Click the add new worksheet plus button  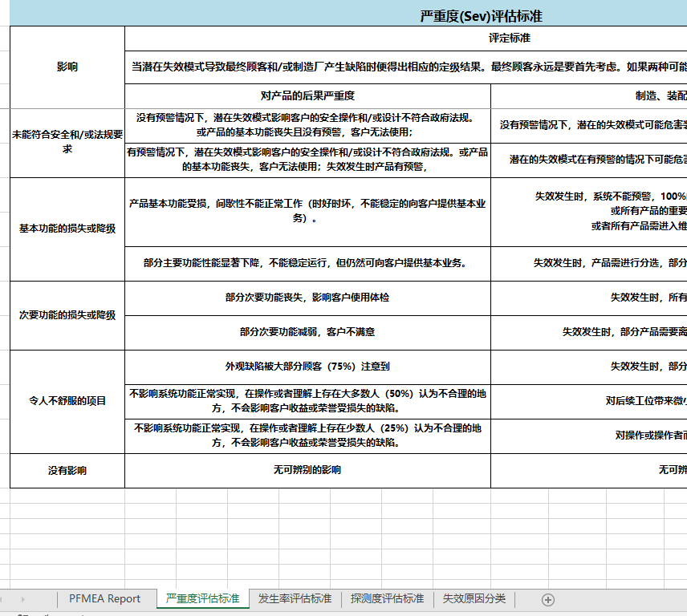[547, 598]
